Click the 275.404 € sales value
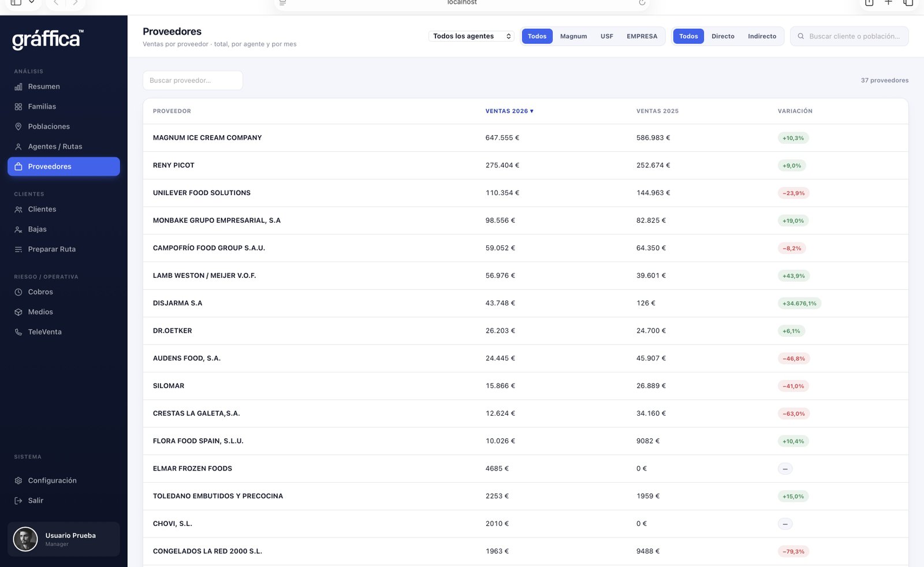 502,166
